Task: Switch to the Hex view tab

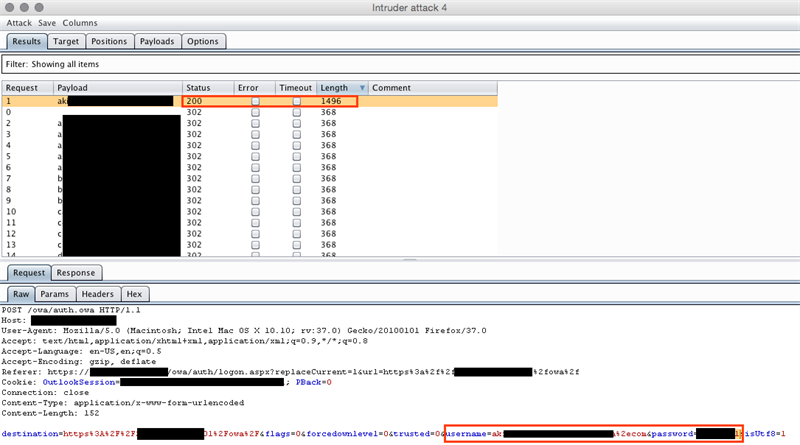Action: 133,295
